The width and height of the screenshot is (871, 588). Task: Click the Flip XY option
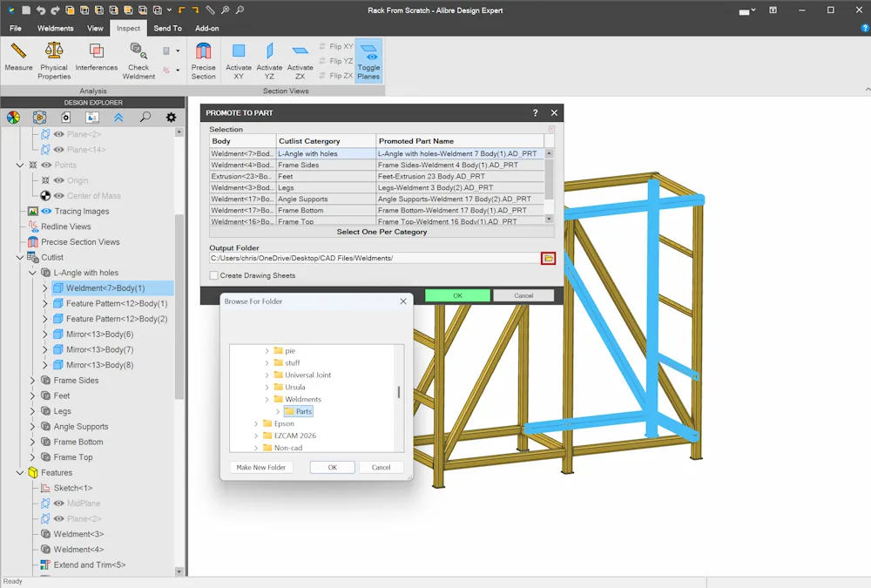(x=336, y=46)
